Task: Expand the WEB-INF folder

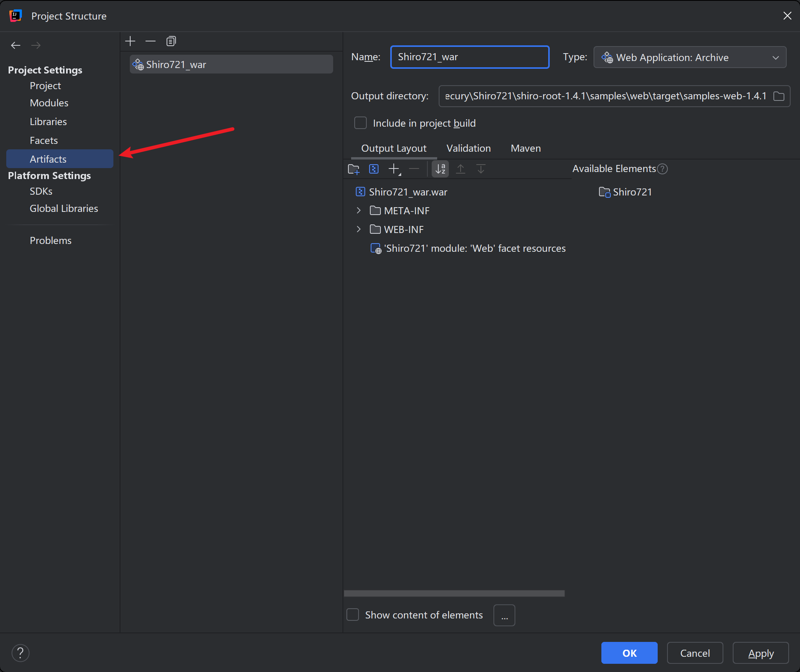Action: (x=359, y=229)
